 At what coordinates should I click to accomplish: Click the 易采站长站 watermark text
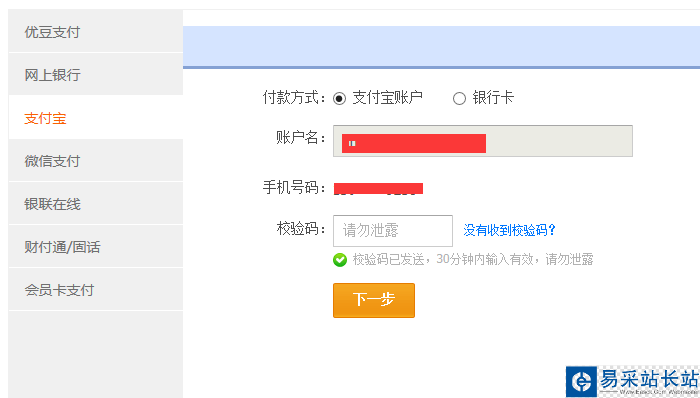coord(649,379)
